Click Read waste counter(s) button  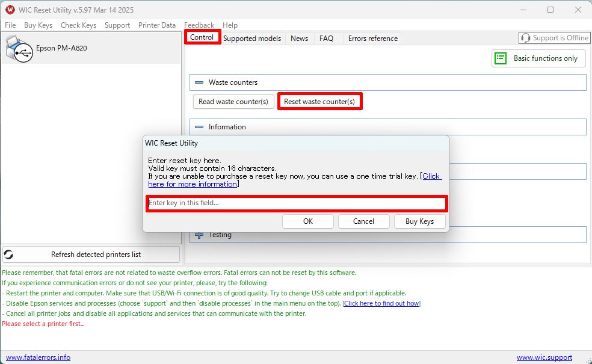point(233,102)
